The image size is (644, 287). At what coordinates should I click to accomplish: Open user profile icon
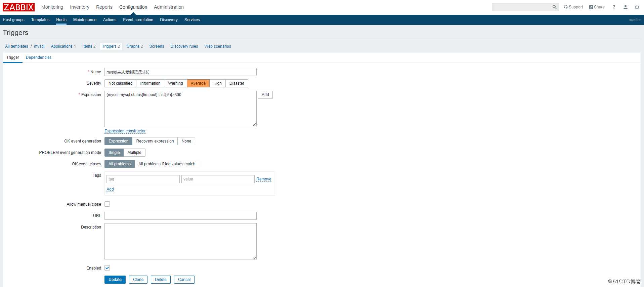coord(625,7)
